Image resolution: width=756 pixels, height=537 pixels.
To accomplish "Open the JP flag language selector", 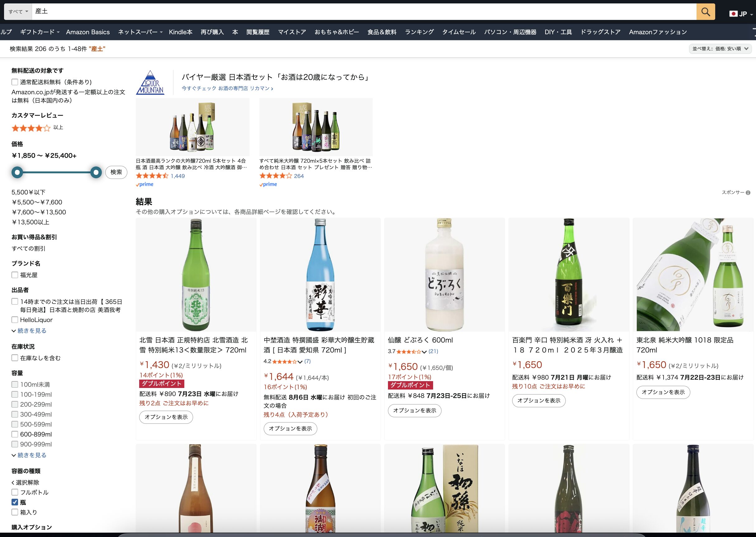I will (x=741, y=14).
